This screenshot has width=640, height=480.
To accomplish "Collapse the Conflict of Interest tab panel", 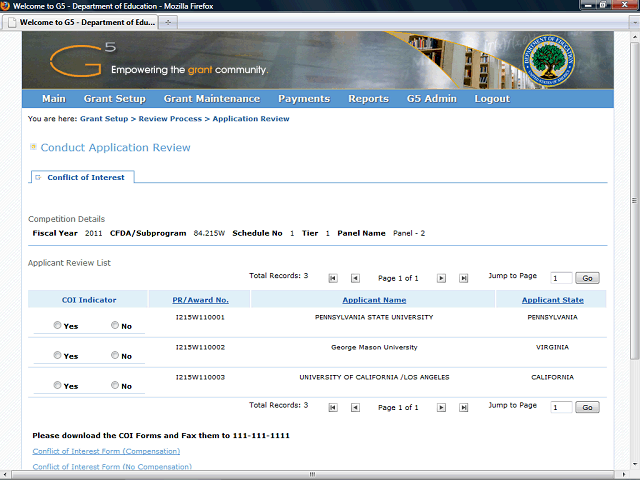I will click(38, 177).
